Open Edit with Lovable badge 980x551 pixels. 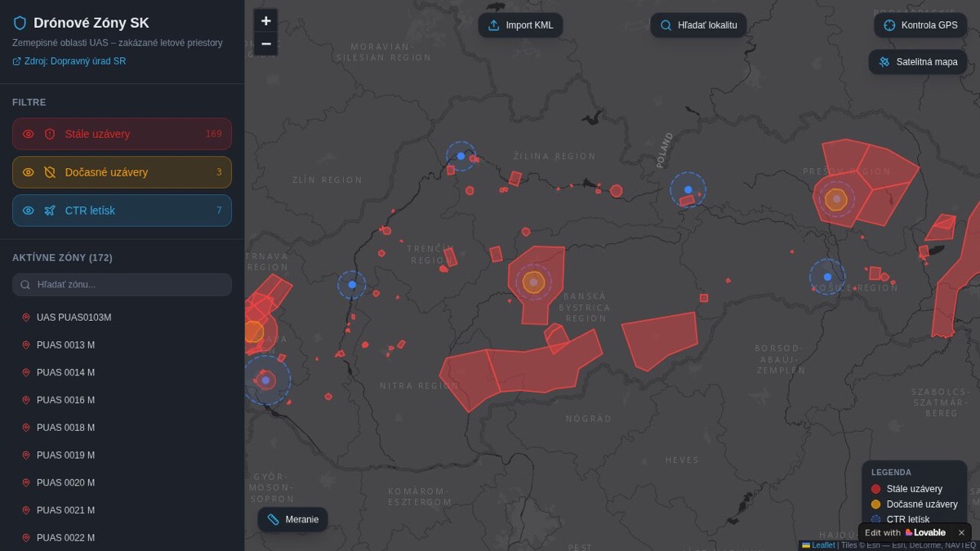pyautogui.click(x=905, y=532)
